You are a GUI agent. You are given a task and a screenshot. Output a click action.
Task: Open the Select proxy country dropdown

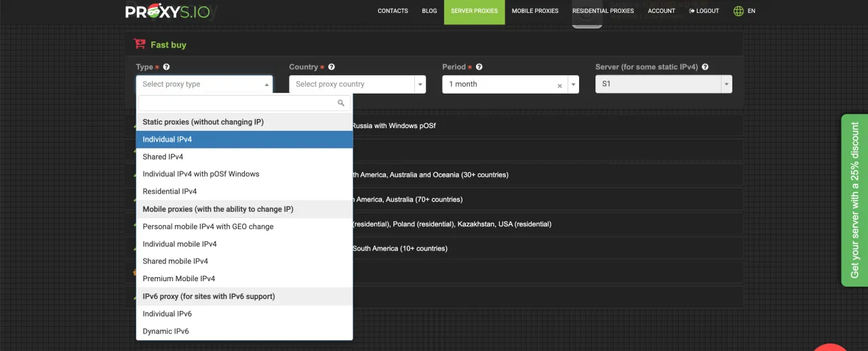[357, 84]
